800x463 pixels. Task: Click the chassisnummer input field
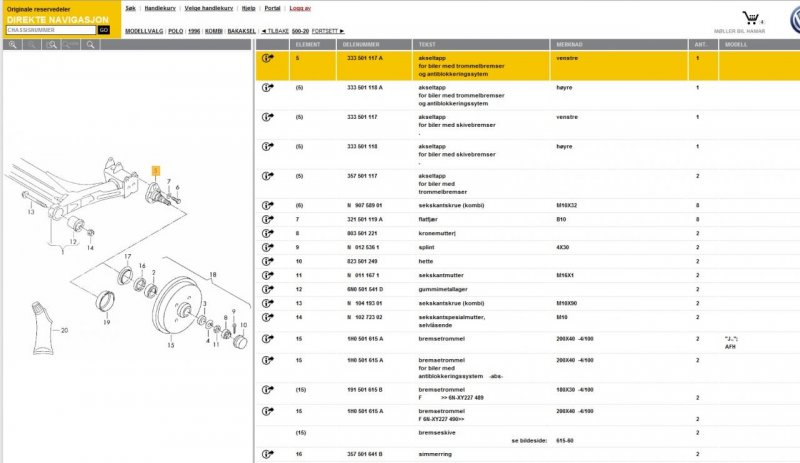click(x=50, y=30)
